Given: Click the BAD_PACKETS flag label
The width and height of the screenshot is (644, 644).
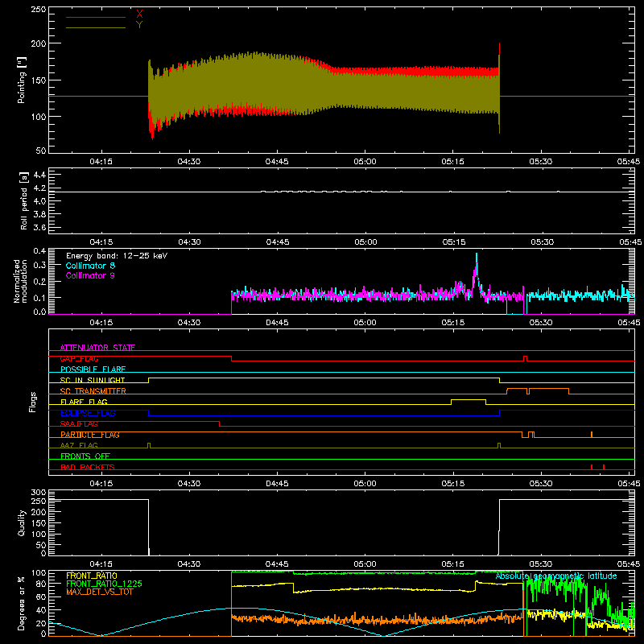Looking at the screenshot, I should tap(88, 467).
